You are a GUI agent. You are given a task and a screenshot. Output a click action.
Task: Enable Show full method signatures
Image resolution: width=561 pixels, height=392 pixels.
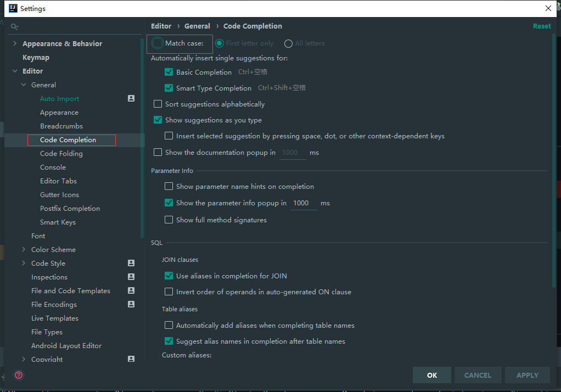(x=169, y=220)
